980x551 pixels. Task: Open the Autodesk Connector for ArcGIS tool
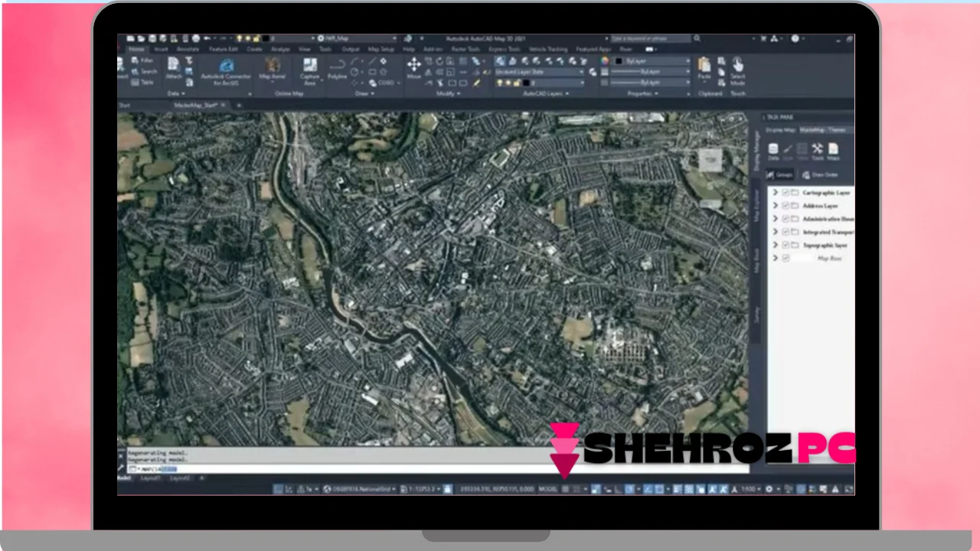point(226,70)
